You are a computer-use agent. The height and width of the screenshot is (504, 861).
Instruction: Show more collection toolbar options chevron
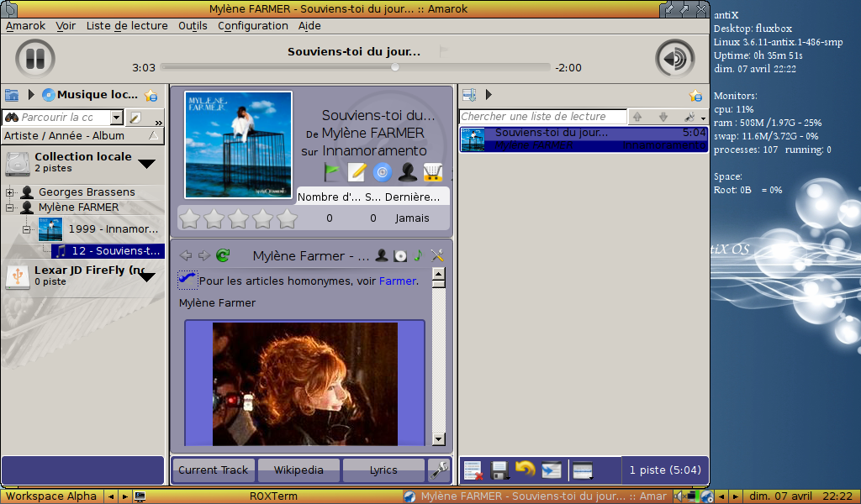pyautogui.click(x=159, y=122)
